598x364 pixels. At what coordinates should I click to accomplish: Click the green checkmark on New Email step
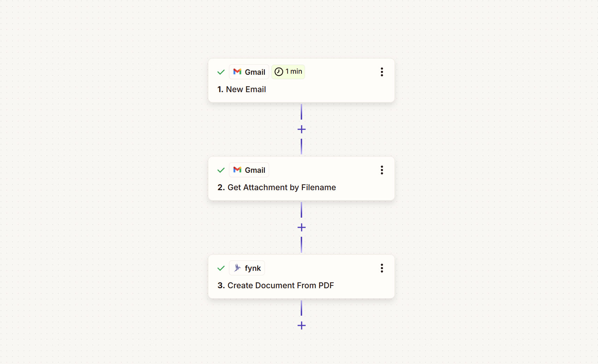(x=221, y=72)
